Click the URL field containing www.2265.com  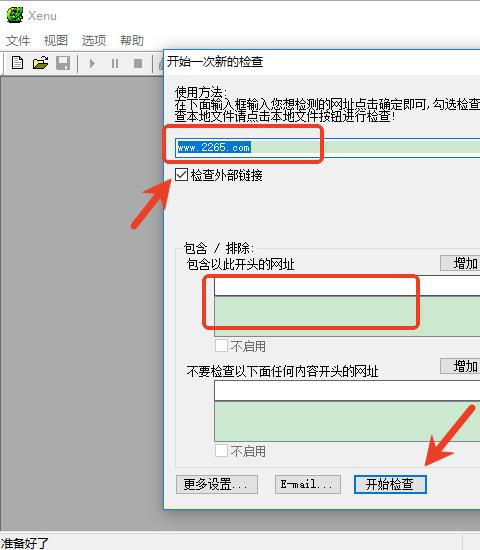(327, 147)
